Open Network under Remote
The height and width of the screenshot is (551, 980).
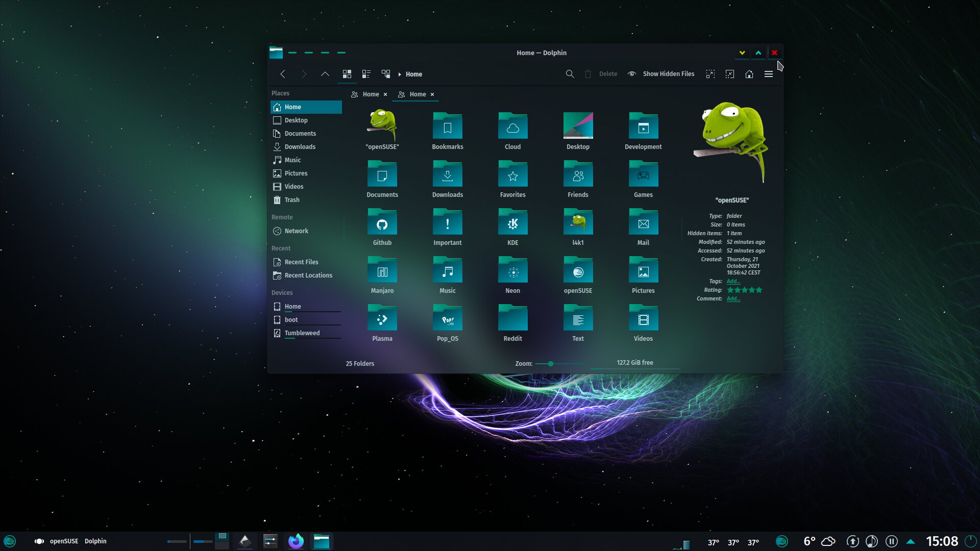coord(306,231)
